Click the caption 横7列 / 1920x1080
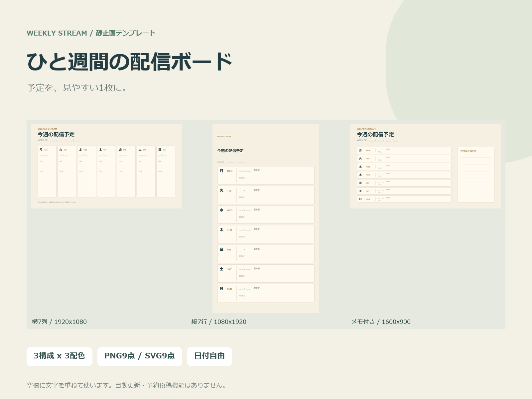532x399 pixels. click(59, 322)
